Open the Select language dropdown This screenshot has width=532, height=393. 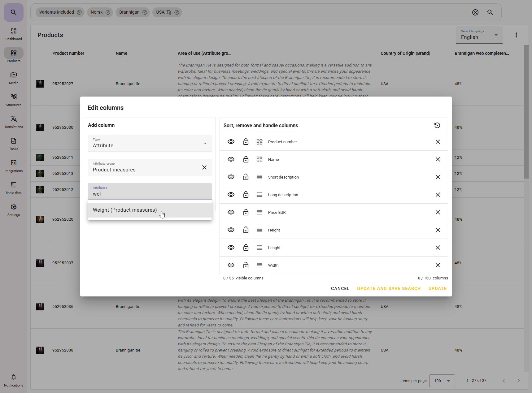click(x=479, y=35)
